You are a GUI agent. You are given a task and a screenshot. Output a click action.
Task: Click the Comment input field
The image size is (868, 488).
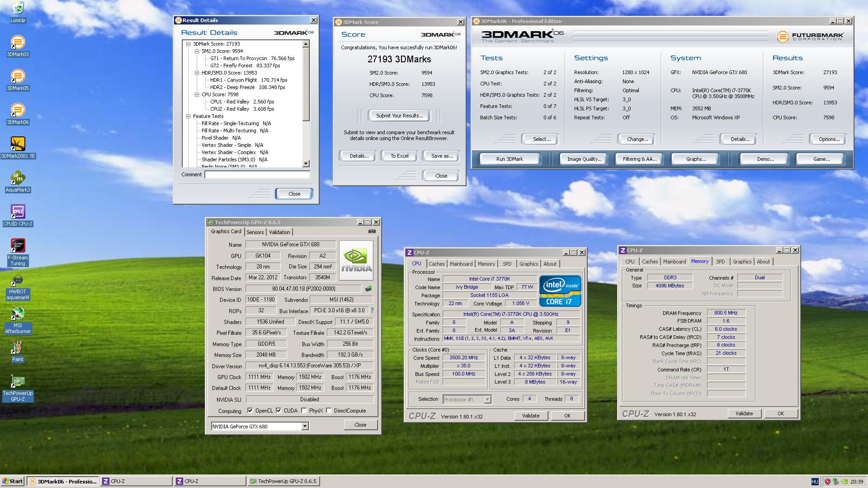point(257,174)
